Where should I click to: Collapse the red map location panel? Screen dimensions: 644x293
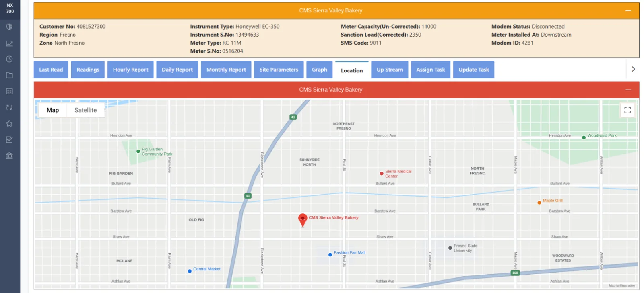click(628, 90)
